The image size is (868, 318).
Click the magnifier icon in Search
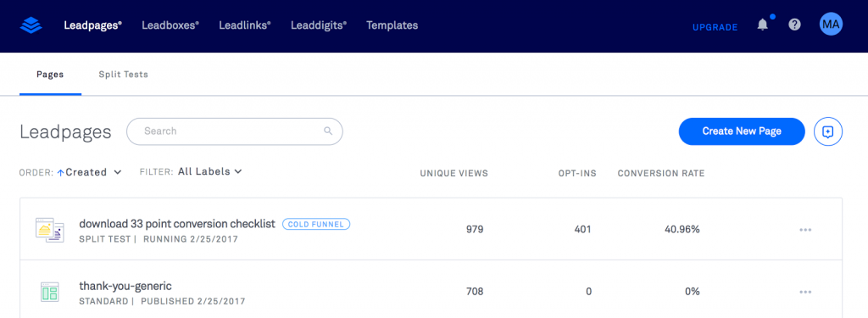[x=328, y=131]
